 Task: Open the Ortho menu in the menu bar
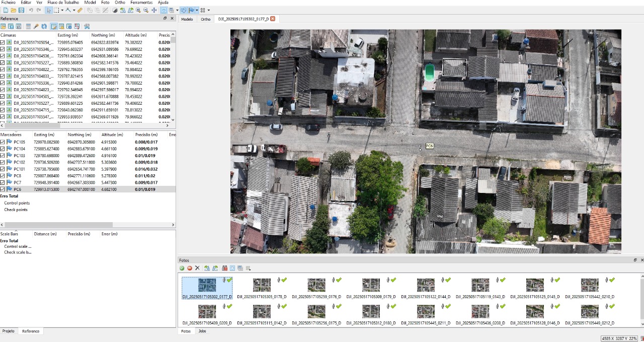120,3
